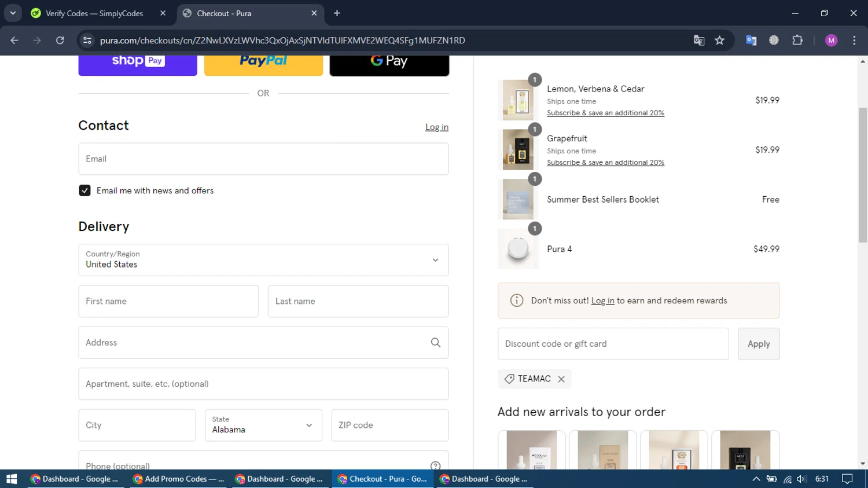Screen dimensions: 868x488
Task: Click the first new arrival product card
Action: coord(532,450)
